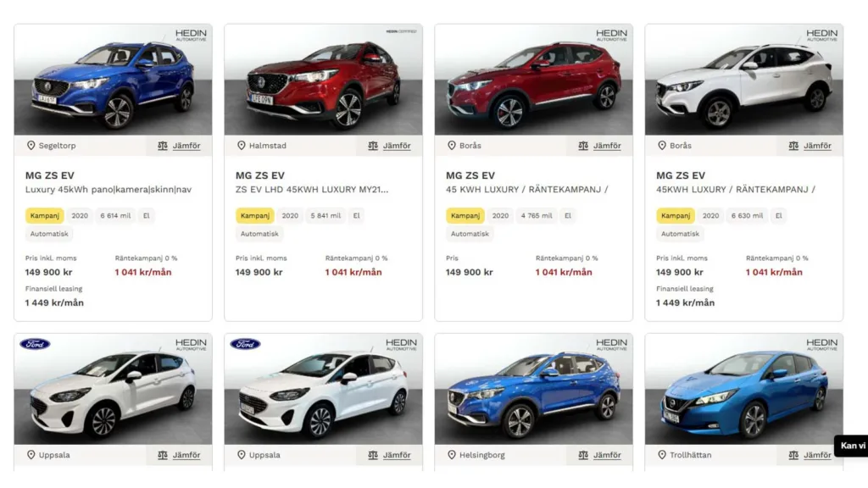Click the compare scale icon on Halmstad card

(x=373, y=146)
